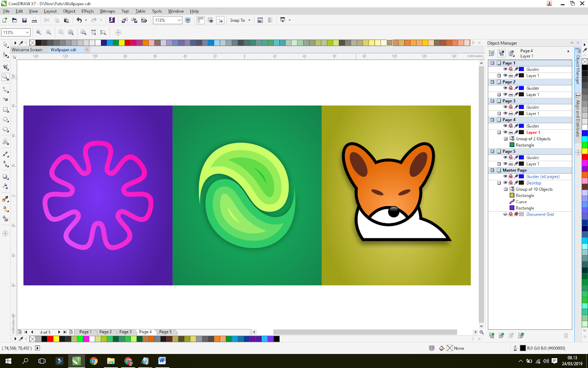588x368 pixels.
Task: Toggle Show Guidelines button in toolbar
Action: pyautogui.click(x=220, y=20)
